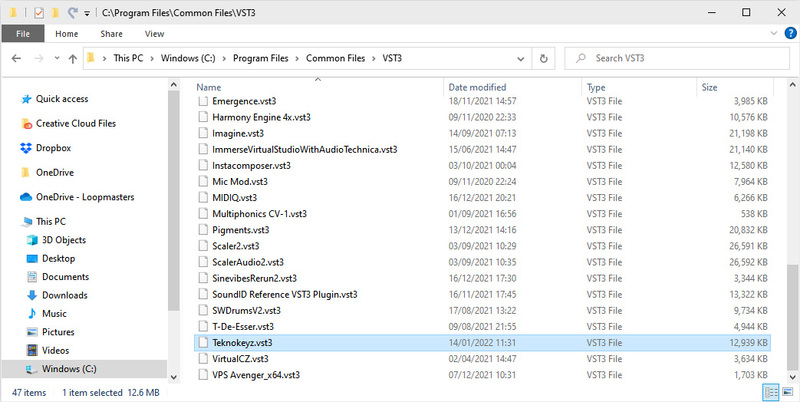800x402 pixels.
Task: Open the File ribbon tab
Action: click(x=23, y=34)
